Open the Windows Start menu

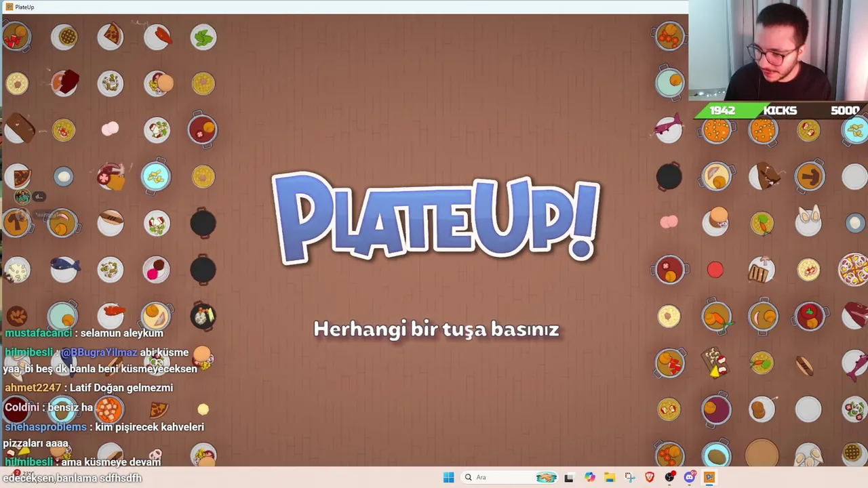point(448,477)
